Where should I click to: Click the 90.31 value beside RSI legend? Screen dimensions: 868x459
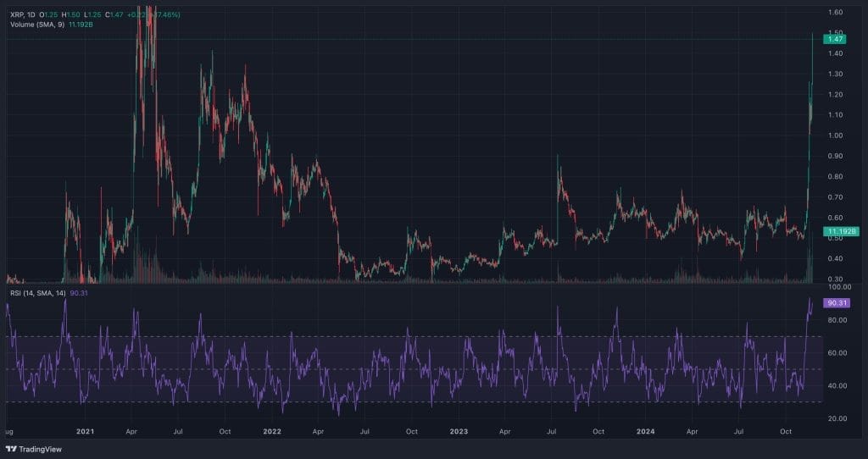click(x=79, y=292)
